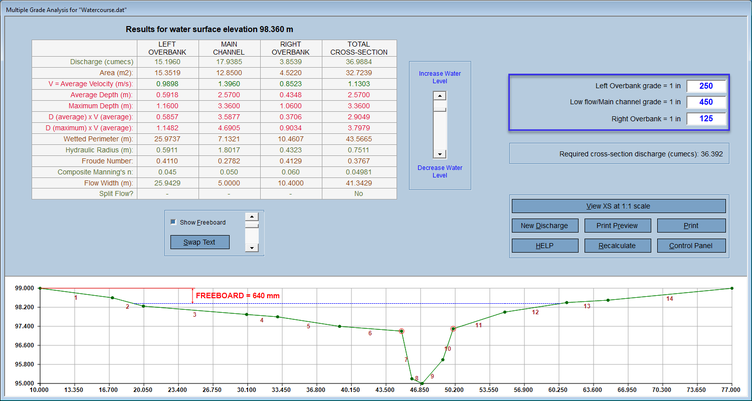Click the TOTAL CROSS-SECTION column header
Screen dimensions: 752x401
tap(359, 48)
